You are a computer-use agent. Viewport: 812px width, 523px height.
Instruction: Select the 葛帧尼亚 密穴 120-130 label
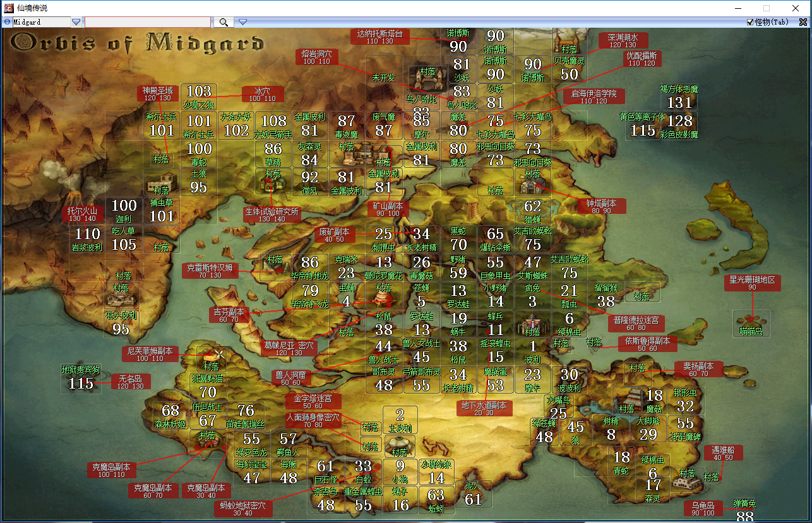point(289,348)
